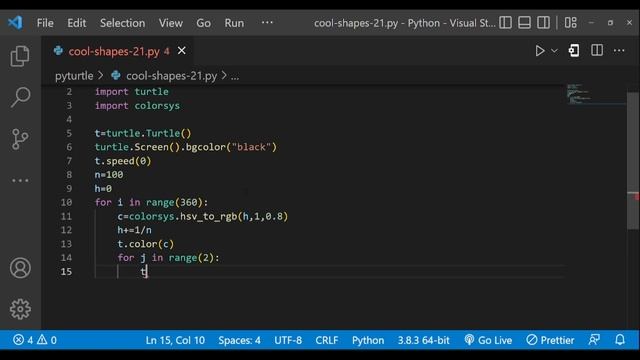Screen dimensions: 640x360
Task: Split the editor right
Action: pyautogui.click(x=597, y=51)
